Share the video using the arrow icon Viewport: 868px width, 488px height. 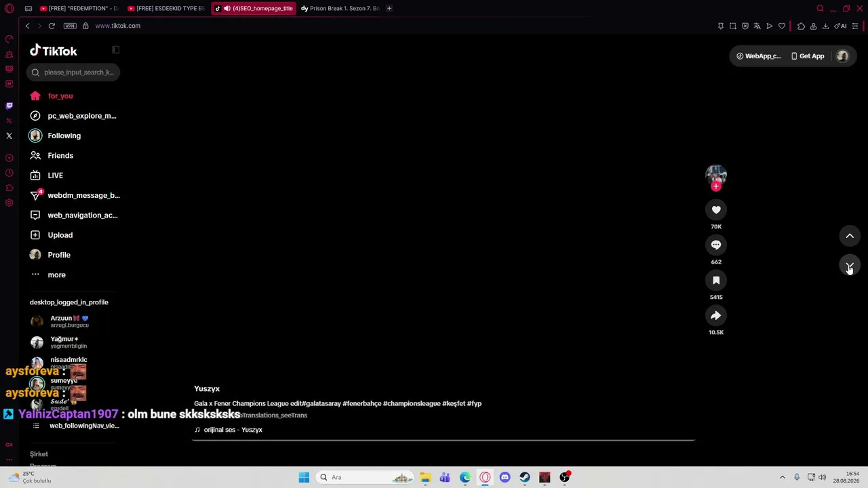[716, 316]
